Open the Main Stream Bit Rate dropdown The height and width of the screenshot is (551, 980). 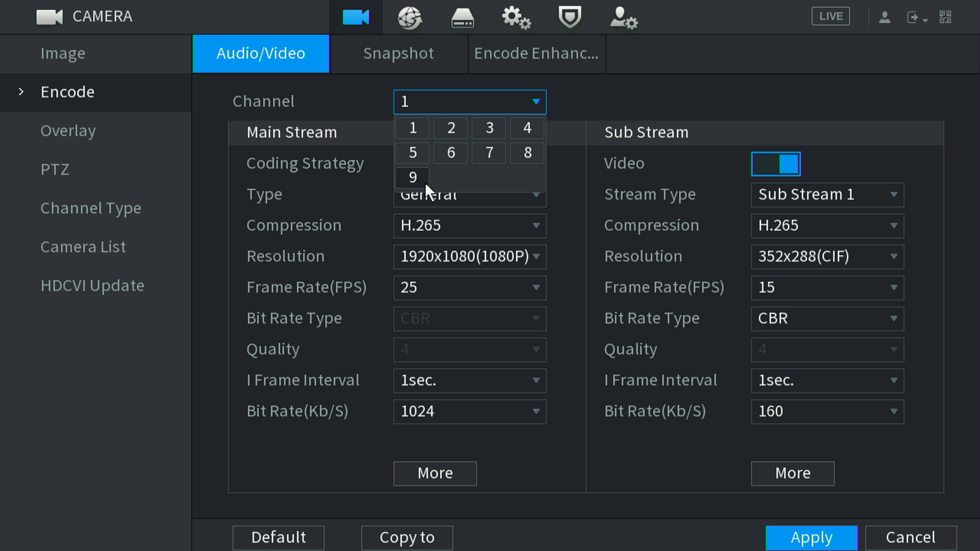[x=469, y=411]
